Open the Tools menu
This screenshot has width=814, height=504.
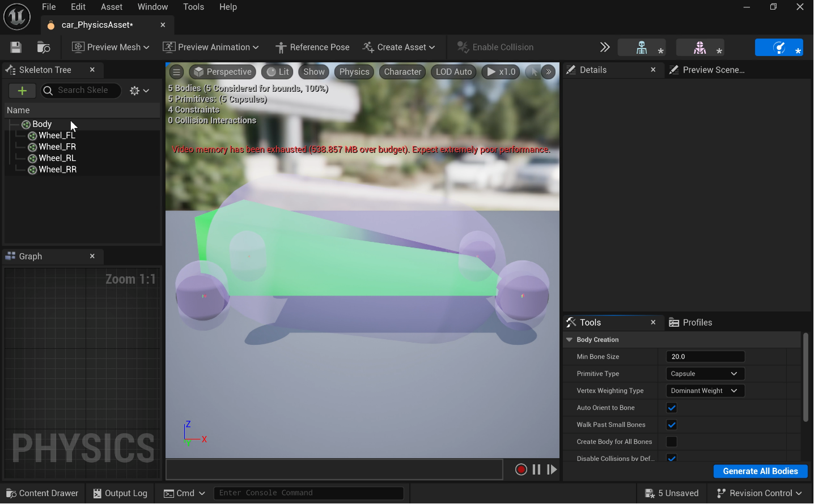click(x=193, y=7)
